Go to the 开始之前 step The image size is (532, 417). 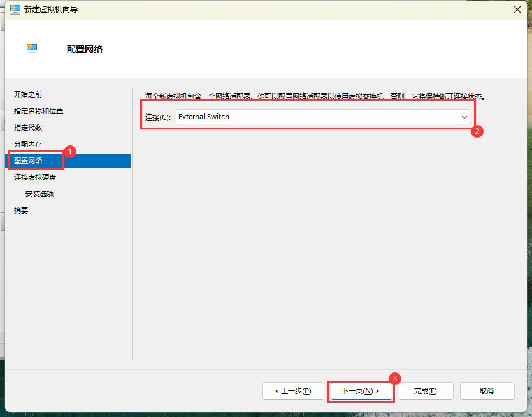pos(28,94)
